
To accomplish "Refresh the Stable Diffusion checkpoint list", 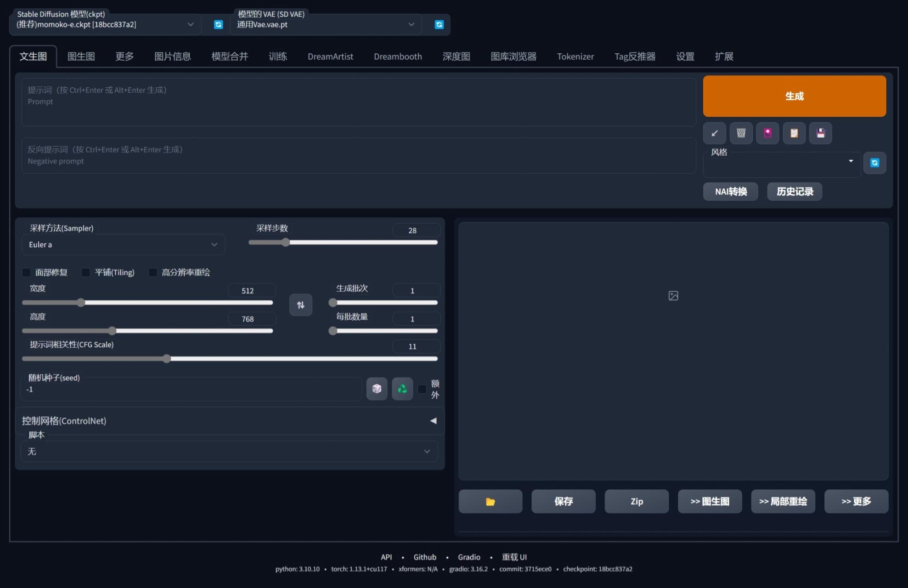I will (219, 24).
